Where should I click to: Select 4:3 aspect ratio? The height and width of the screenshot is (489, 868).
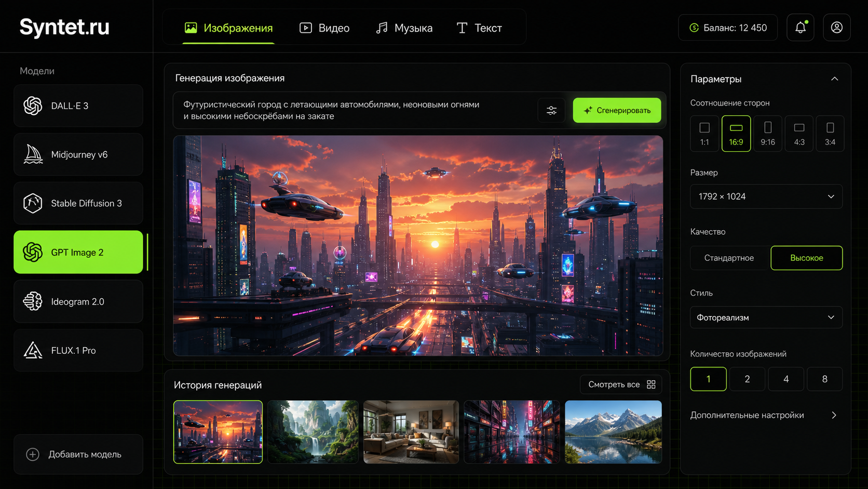(799, 134)
